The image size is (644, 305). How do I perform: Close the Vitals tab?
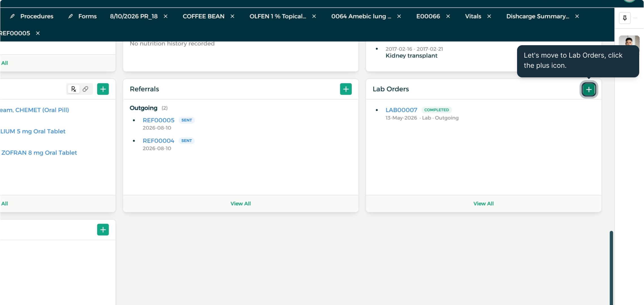(x=489, y=16)
